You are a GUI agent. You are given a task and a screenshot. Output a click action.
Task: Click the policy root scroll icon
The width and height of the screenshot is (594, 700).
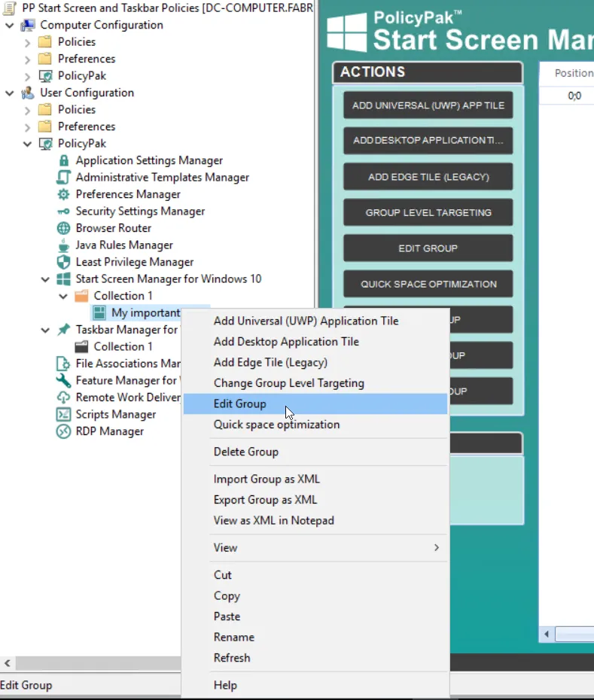10,8
